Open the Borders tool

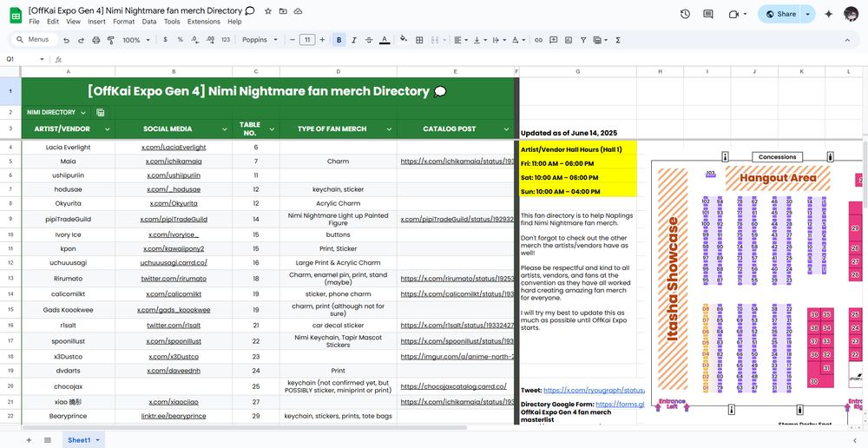point(419,40)
